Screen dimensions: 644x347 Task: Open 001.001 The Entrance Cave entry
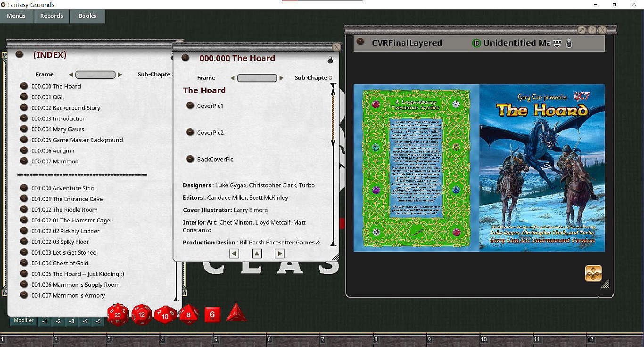(x=67, y=199)
